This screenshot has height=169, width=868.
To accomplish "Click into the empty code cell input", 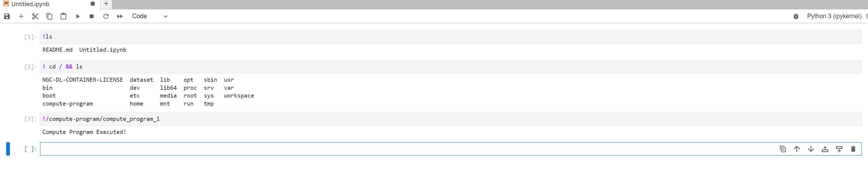I will coord(404,149).
